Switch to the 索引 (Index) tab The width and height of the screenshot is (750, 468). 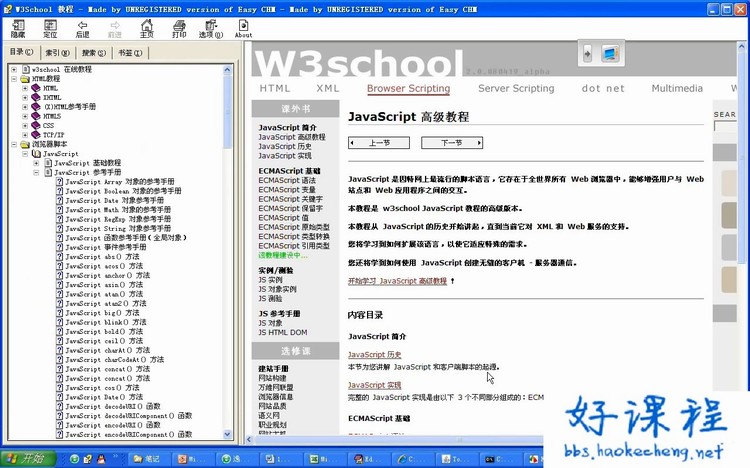click(57, 53)
